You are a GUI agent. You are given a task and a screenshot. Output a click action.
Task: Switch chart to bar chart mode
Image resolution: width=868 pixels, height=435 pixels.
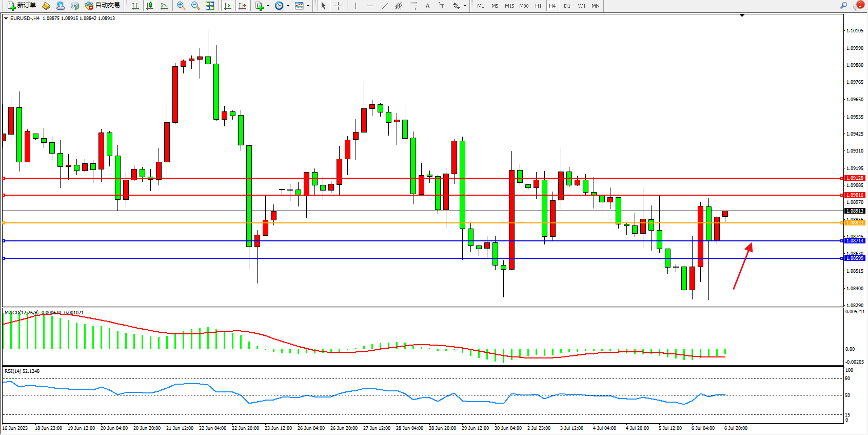pyautogui.click(x=135, y=6)
